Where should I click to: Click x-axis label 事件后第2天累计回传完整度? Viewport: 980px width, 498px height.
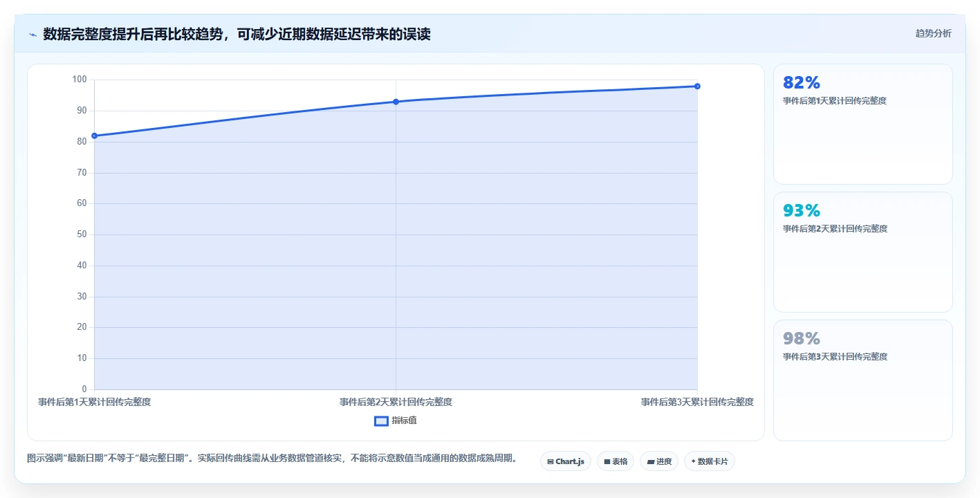[396, 402]
